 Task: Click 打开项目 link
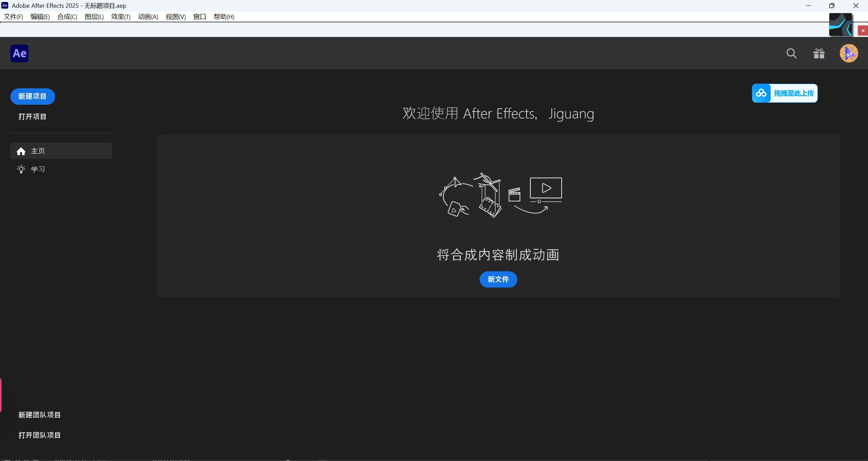(x=33, y=117)
